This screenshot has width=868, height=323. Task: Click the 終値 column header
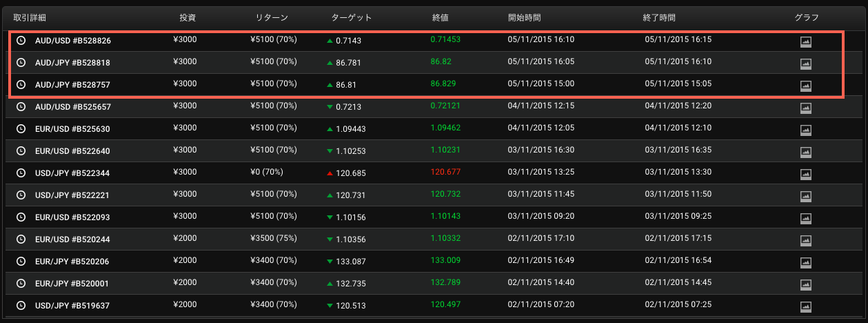tap(441, 17)
